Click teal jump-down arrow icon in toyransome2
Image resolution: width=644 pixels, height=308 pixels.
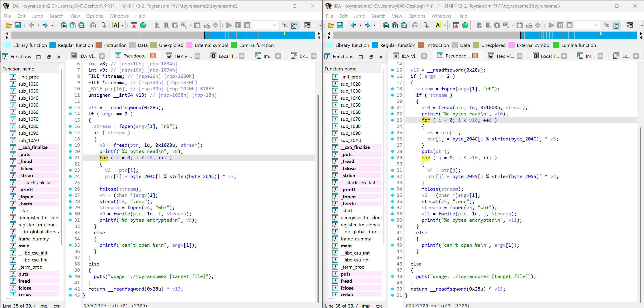click(104, 25)
